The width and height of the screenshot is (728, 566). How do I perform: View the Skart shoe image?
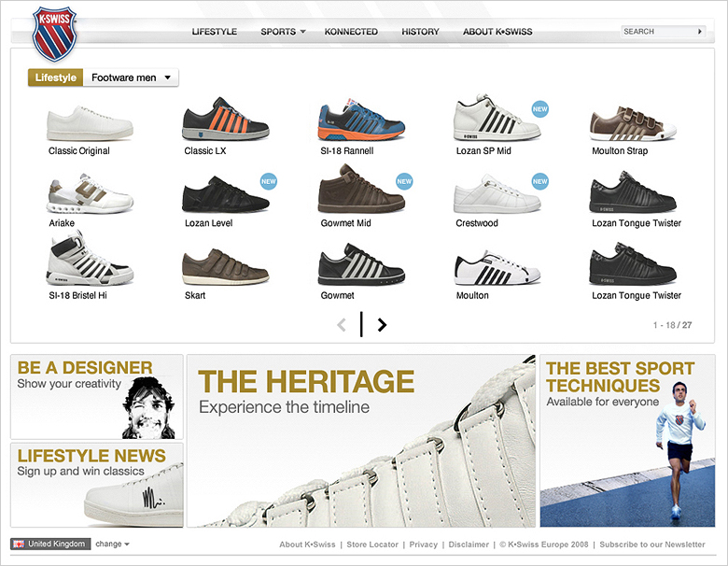[225, 267]
